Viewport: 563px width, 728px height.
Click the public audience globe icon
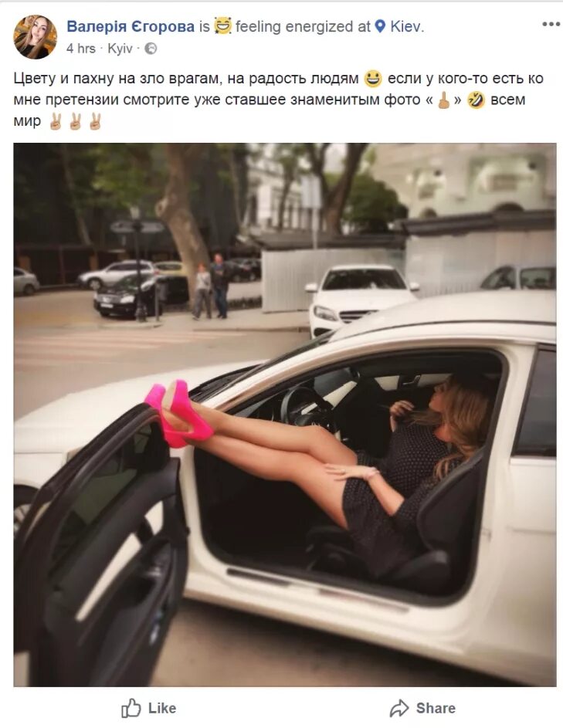tap(151, 49)
